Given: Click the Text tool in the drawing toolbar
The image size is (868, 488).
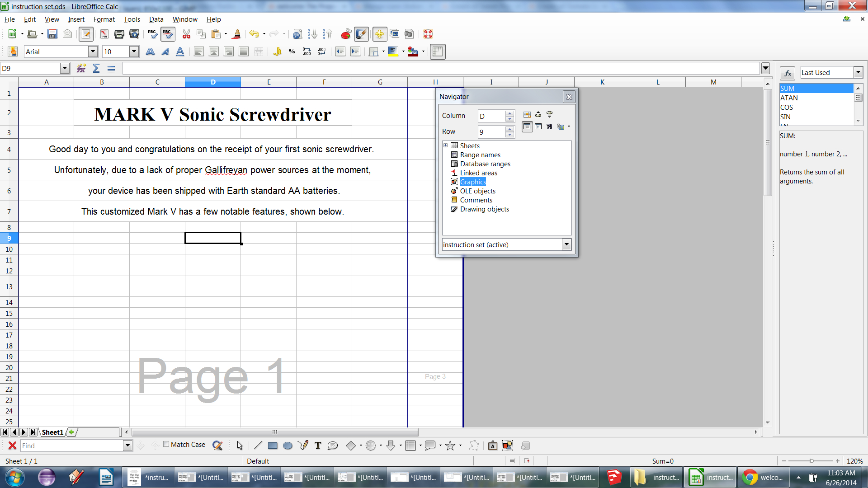Looking at the screenshot, I should coord(318,446).
